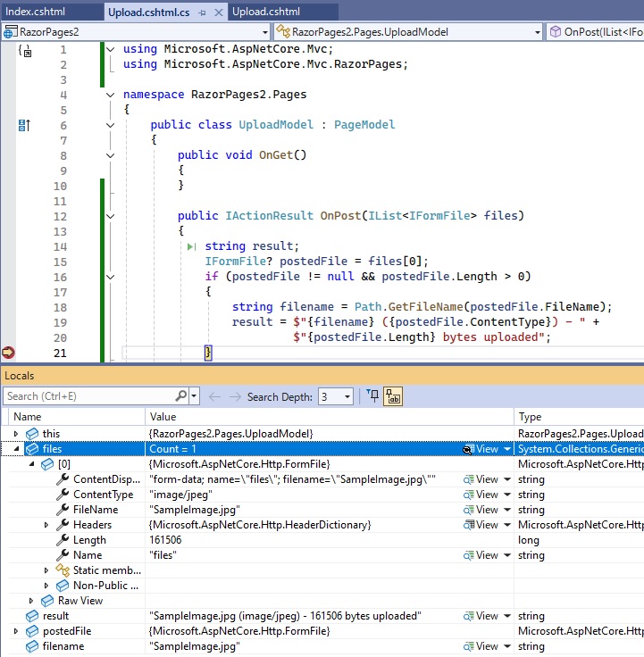
Task: Click the inheritance margin icon on line 6
Action: point(24,125)
